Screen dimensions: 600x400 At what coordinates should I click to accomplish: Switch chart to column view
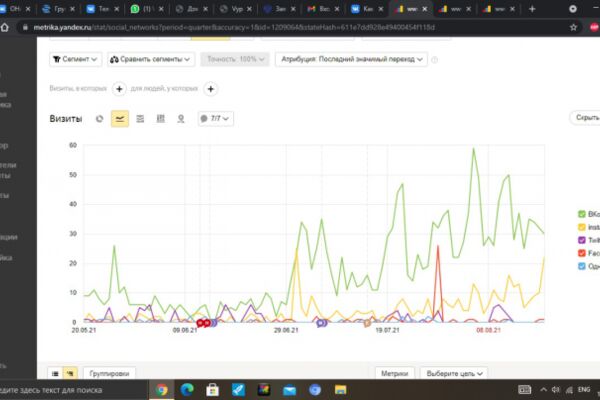point(161,119)
